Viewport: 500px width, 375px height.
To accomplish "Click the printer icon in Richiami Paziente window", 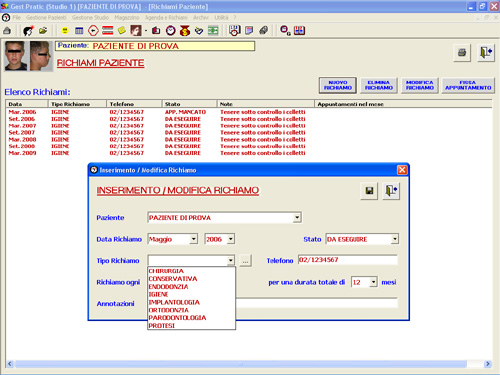I will (462, 53).
